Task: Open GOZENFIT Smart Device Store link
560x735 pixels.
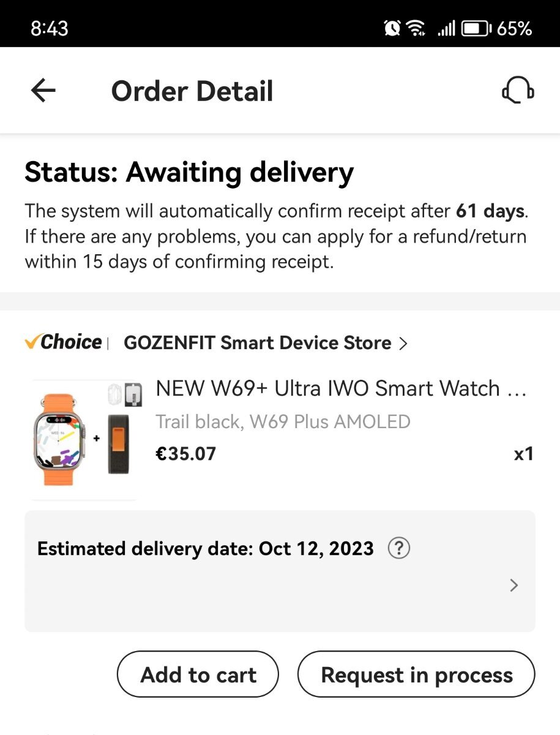Action: click(258, 343)
